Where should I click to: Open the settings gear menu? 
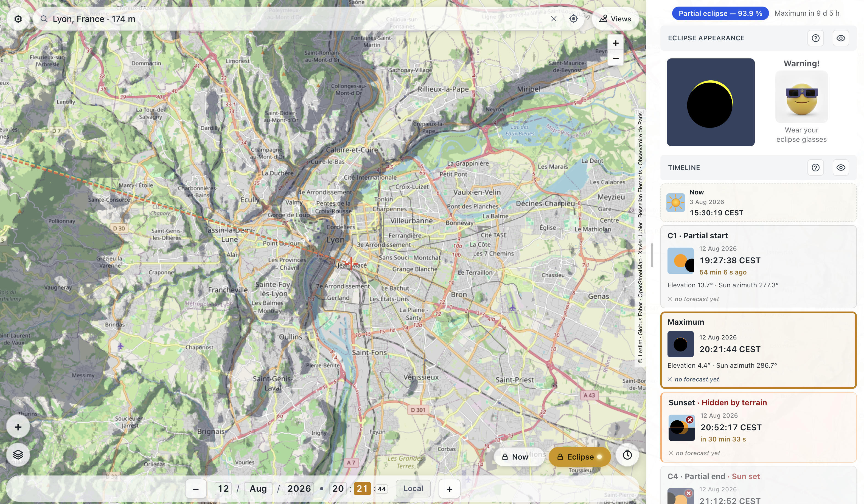[x=18, y=19]
